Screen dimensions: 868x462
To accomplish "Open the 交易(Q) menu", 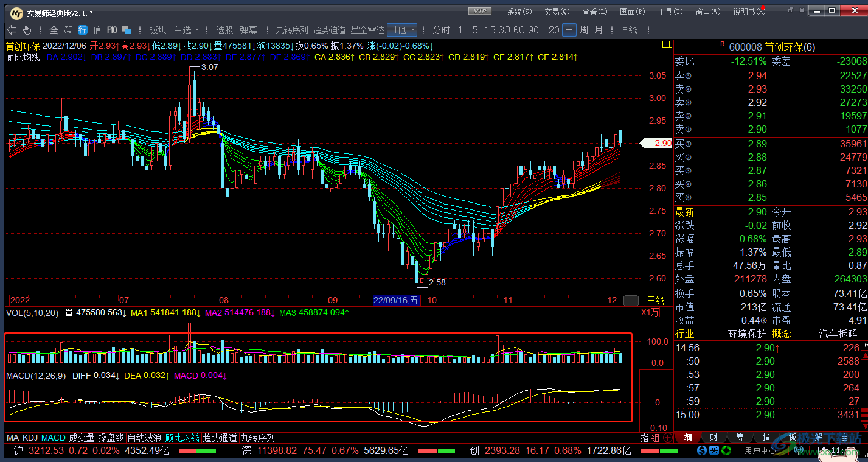I will tap(557, 12).
